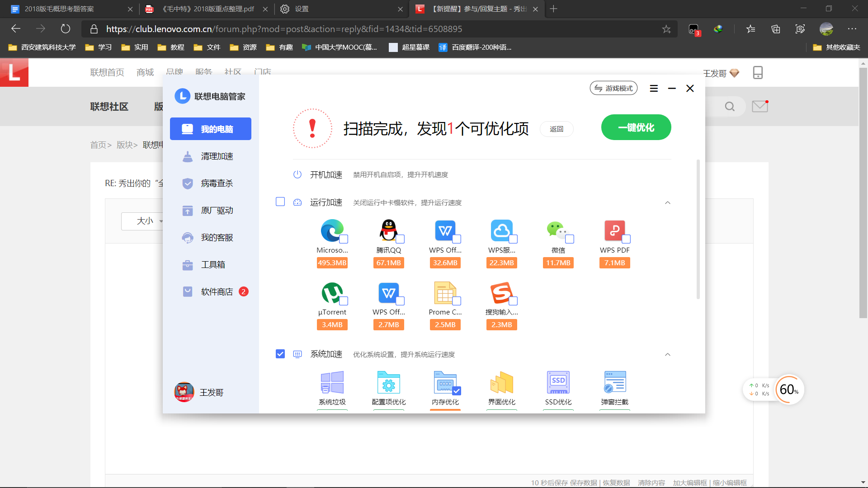The width and height of the screenshot is (868, 488).
Task: Open the 配置项优化 folder icon
Action: tap(389, 382)
